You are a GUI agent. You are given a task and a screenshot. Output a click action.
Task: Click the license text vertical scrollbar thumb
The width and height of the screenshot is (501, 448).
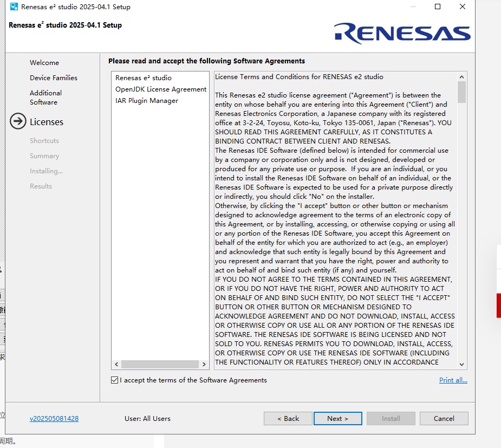(x=461, y=92)
